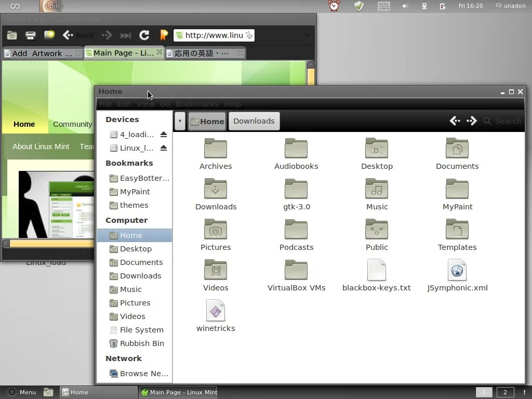
Task: Click Search button in file manager
Action: [x=502, y=121]
